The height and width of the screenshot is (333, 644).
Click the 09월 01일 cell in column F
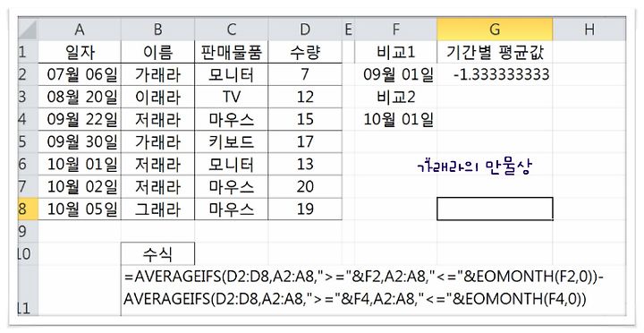point(396,74)
